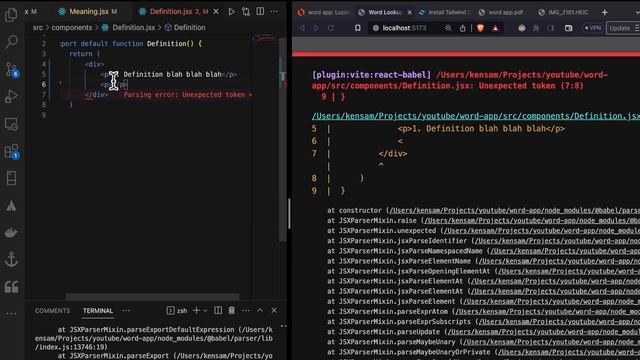Screen dimensions: 640x360
Task: Click the browser Update button
Action: click(x=620, y=28)
